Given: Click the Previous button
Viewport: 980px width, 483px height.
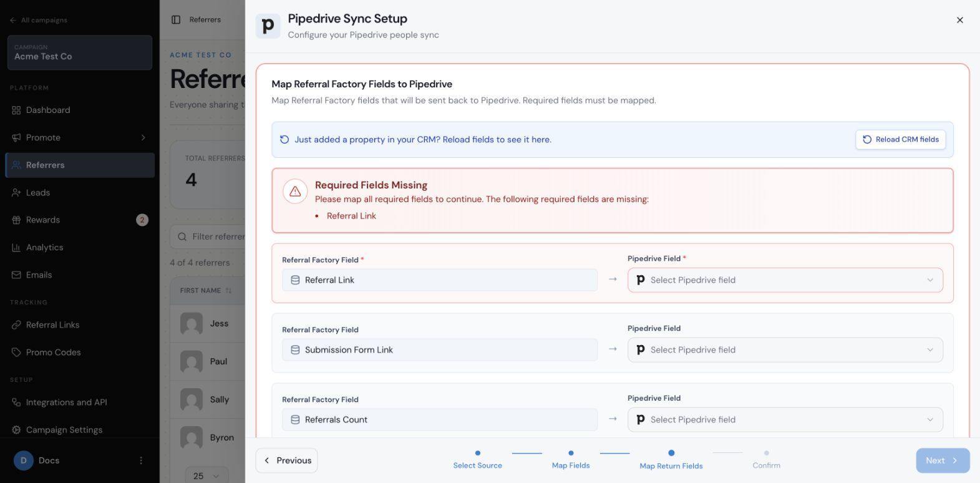Looking at the screenshot, I should (287, 461).
